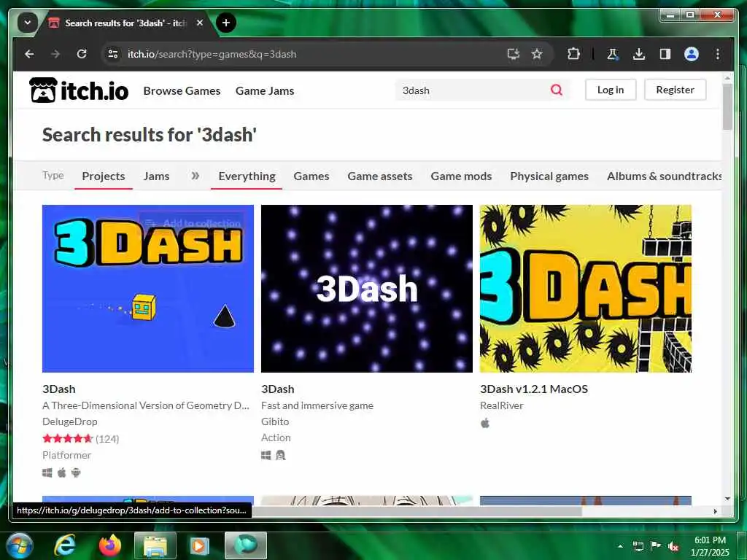Select the Games filter tab
Viewport: 747px width, 560px height.
pyautogui.click(x=311, y=176)
